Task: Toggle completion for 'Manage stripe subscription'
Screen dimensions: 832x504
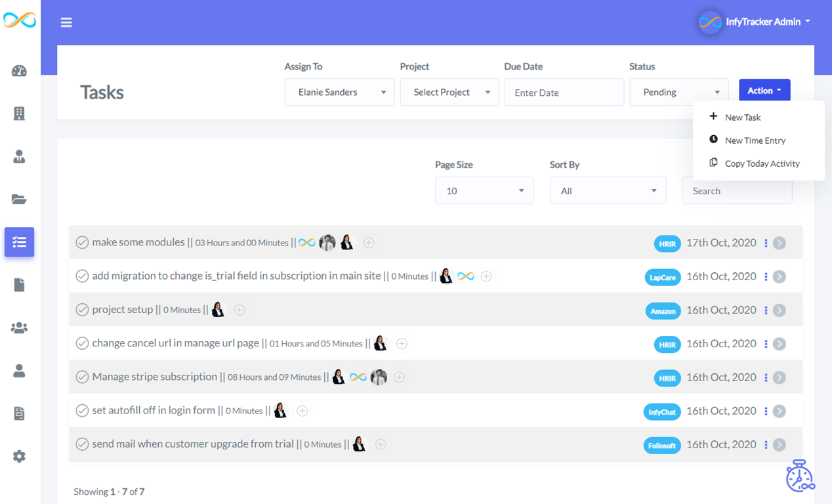Action: click(x=82, y=377)
